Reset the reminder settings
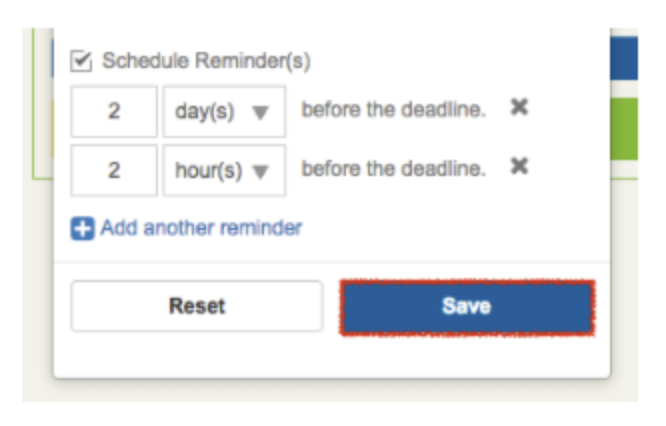Image resolution: width=666 pixels, height=426 pixels. tap(197, 306)
